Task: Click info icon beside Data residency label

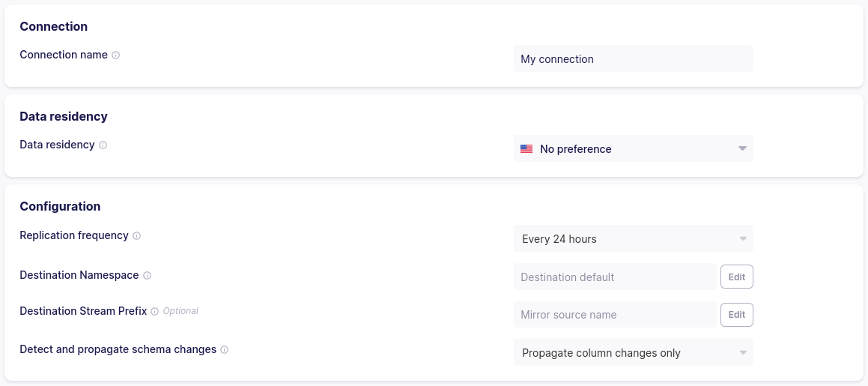Action: coord(103,145)
